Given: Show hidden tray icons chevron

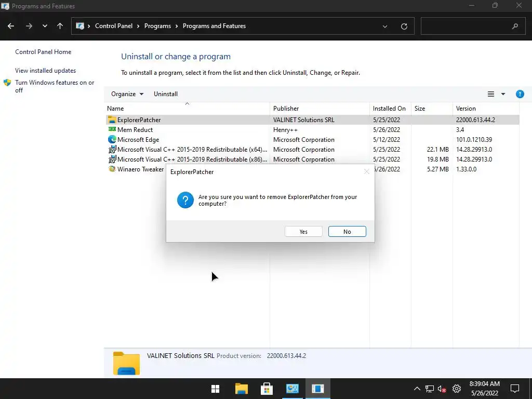Looking at the screenshot, I should pyautogui.click(x=417, y=389).
